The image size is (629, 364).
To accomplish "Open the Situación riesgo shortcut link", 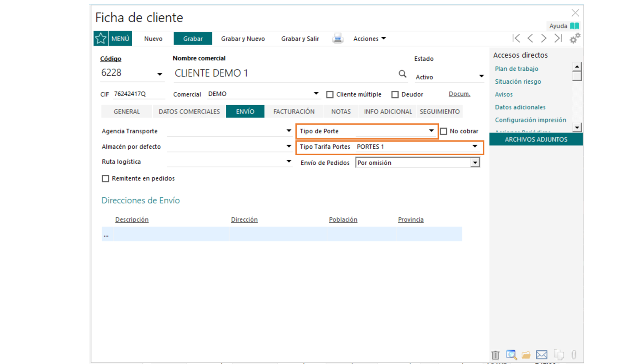I will pos(518,82).
